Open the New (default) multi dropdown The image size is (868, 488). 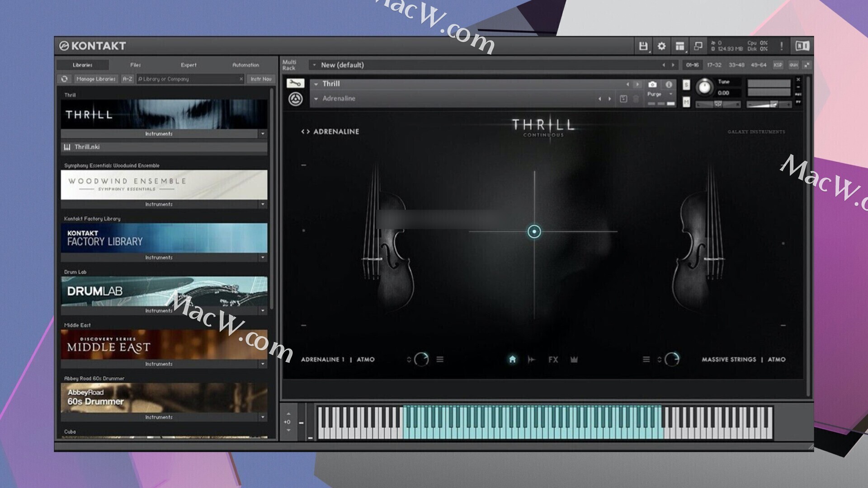[x=315, y=65]
